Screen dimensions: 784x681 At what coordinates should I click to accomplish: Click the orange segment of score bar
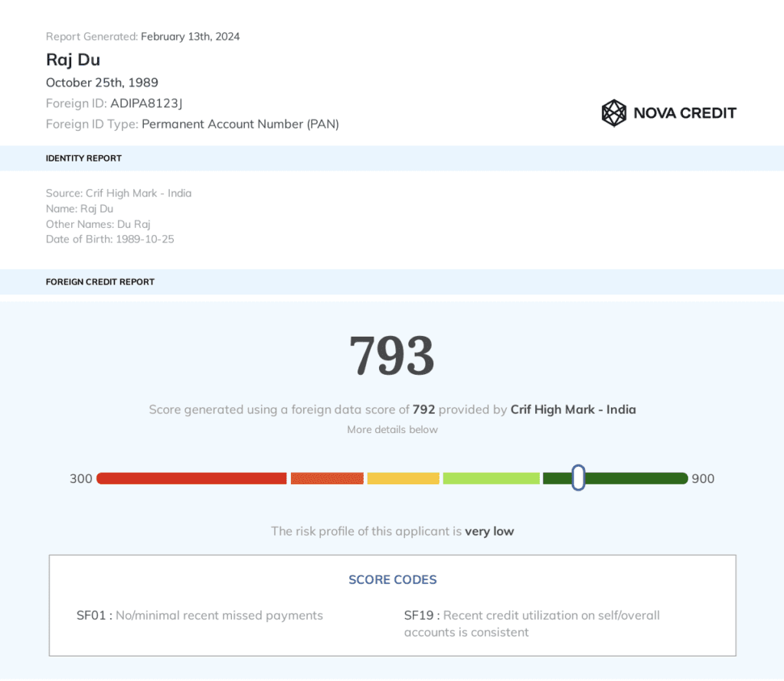click(x=327, y=478)
